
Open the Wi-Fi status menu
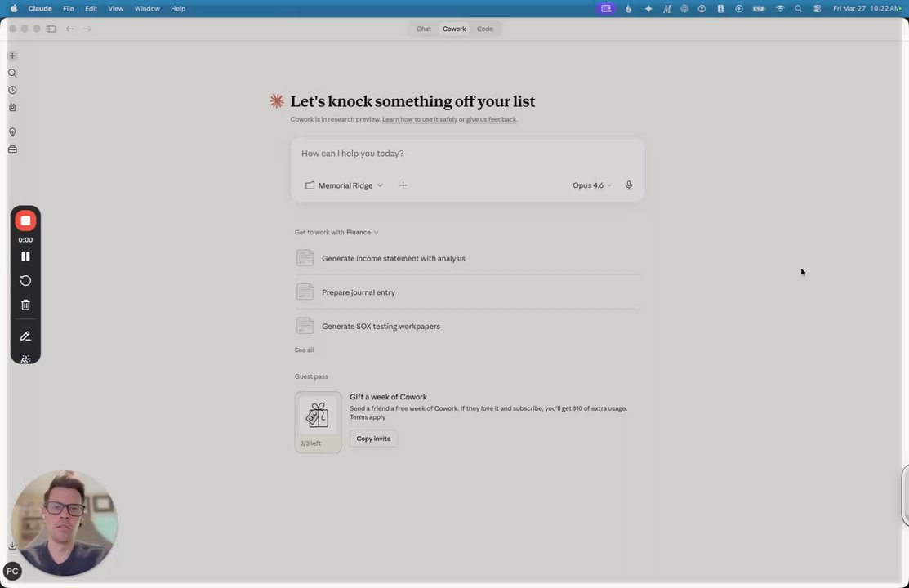point(780,9)
